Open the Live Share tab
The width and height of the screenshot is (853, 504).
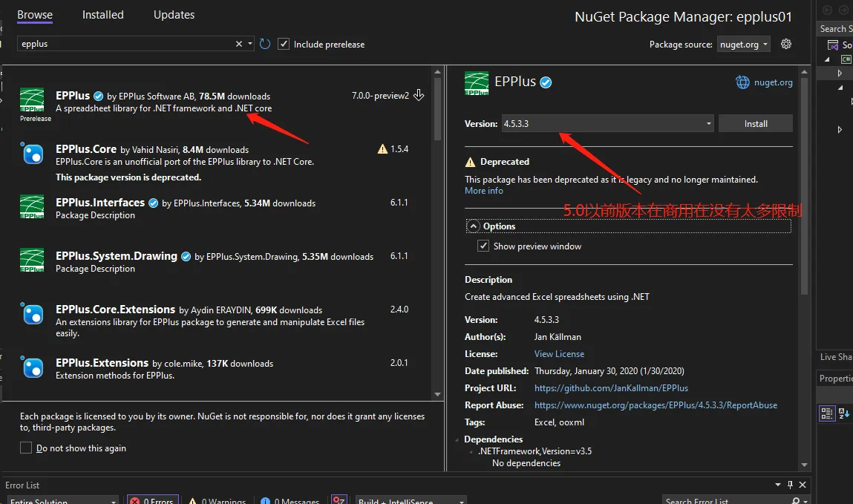coord(836,357)
